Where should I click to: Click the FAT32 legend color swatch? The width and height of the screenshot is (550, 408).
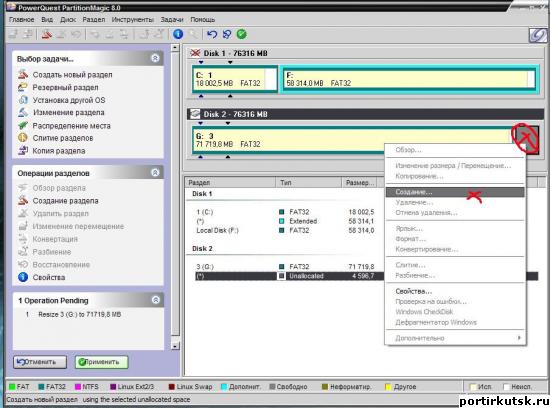(x=41, y=387)
